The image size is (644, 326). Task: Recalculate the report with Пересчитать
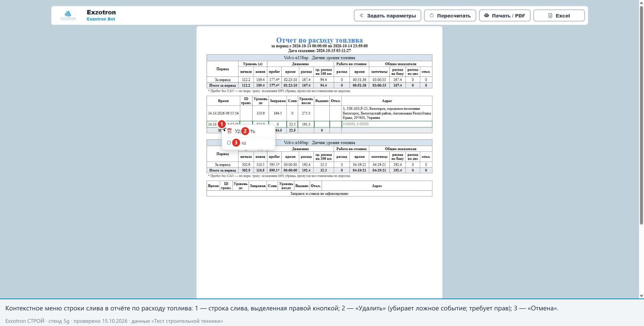point(450,16)
